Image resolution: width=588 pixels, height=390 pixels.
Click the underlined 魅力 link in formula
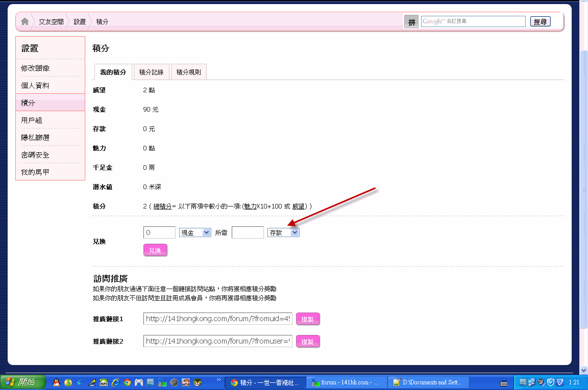(x=250, y=206)
